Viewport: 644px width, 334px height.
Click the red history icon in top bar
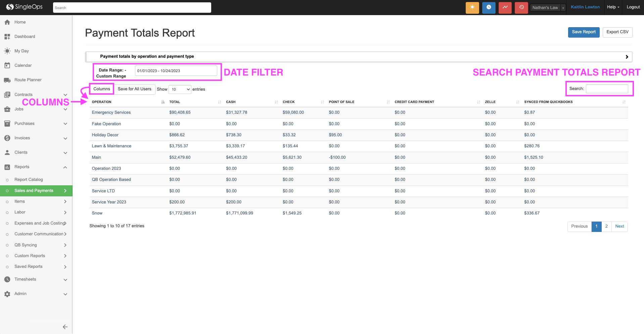[x=521, y=7]
